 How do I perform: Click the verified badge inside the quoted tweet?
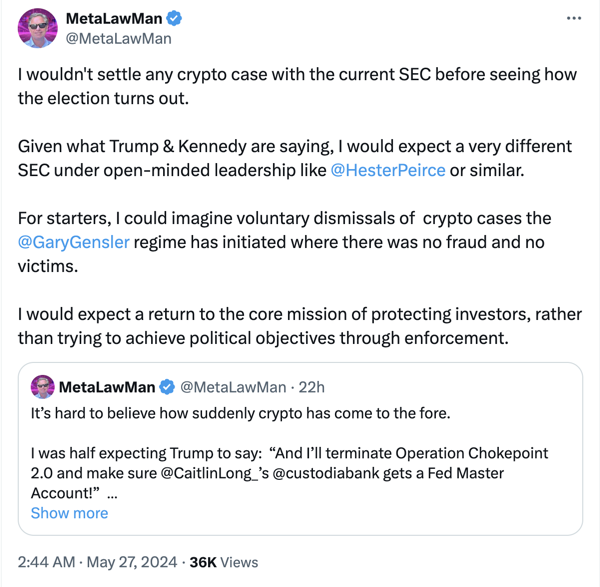(x=167, y=387)
